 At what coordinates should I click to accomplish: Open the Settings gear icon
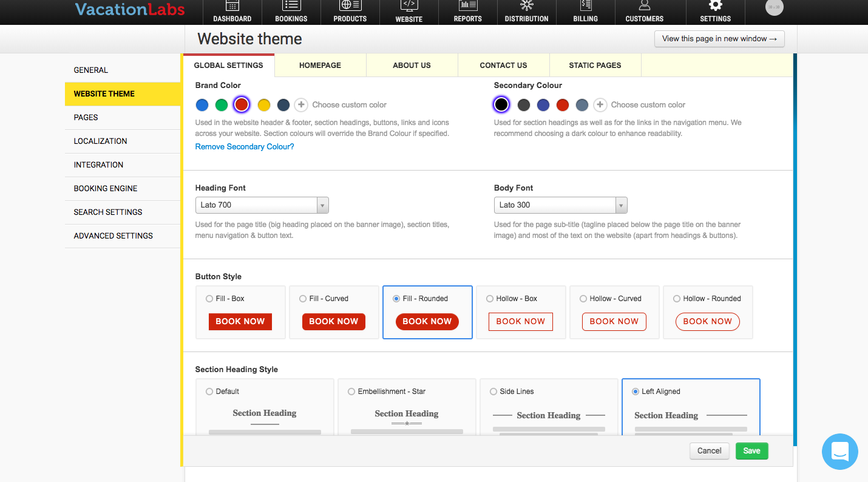click(715, 6)
